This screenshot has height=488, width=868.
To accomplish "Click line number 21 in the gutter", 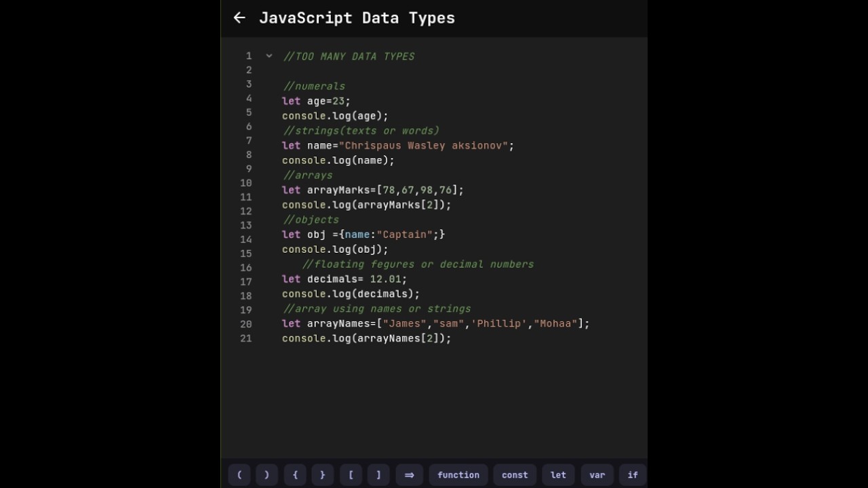I will (x=245, y=338).
